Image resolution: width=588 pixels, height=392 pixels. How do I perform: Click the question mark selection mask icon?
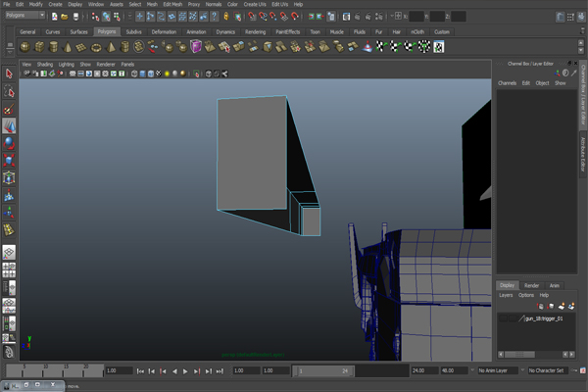coord(214,16)
